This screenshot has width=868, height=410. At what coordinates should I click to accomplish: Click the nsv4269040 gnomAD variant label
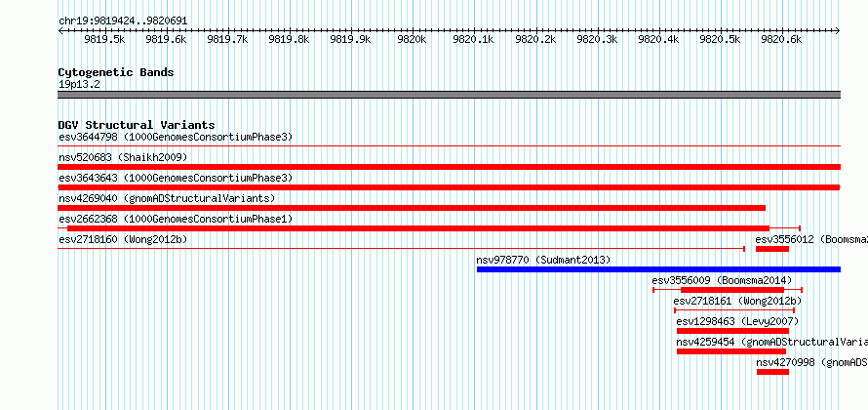click(167, 198)
